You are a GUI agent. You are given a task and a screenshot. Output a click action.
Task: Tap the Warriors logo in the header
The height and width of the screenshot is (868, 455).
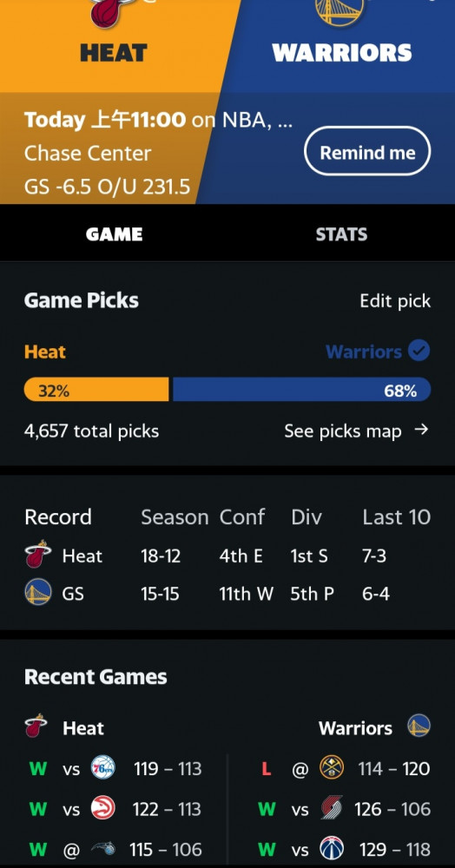(340, 11)
